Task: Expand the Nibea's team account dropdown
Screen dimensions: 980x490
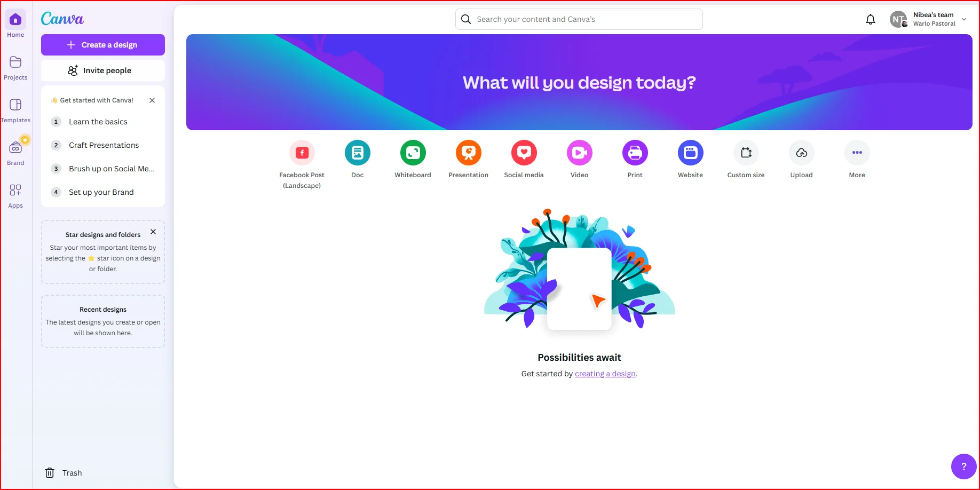Action: pyautogui.click(x=964, y=19)
